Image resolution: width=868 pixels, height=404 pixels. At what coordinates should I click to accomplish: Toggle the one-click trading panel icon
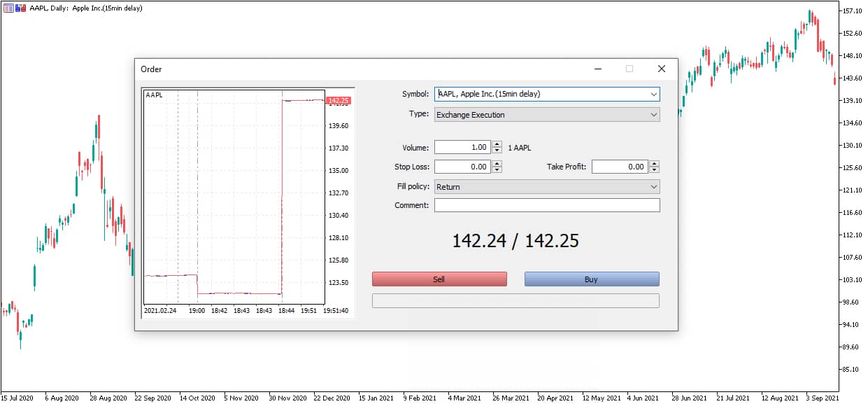pyautogui.click(x=20, y=8)
